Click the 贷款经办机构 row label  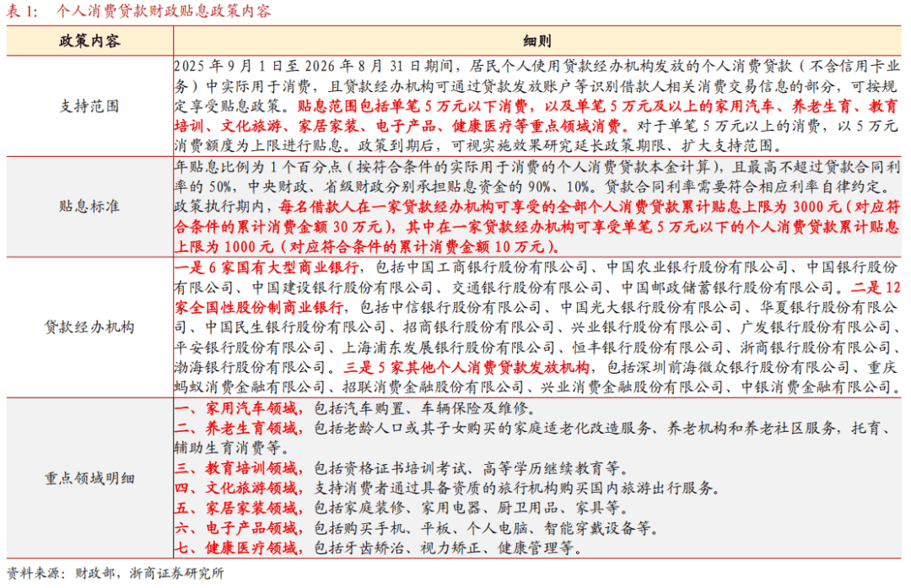(89, 327)
